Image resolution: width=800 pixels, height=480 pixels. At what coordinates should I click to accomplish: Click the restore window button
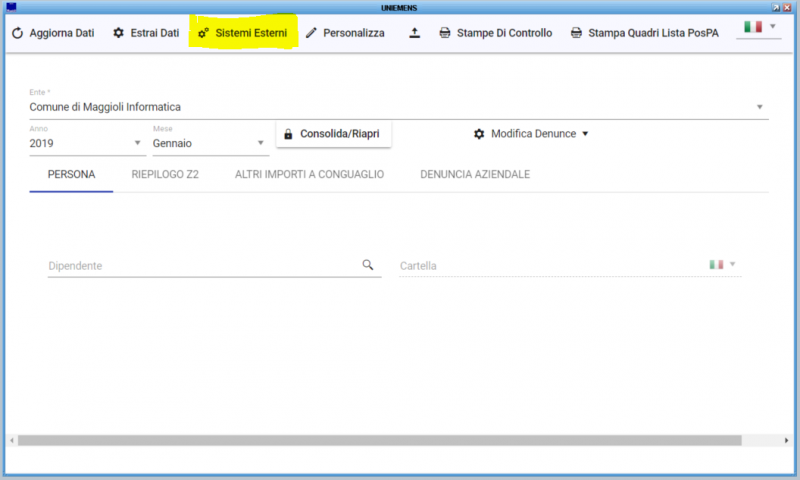[776, 8]
